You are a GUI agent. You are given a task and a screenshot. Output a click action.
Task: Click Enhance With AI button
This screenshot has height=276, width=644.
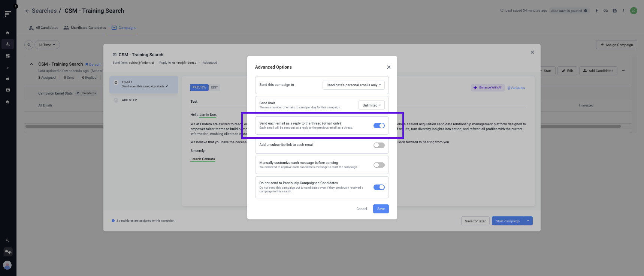pyautogui.click(x=487, y=88)
